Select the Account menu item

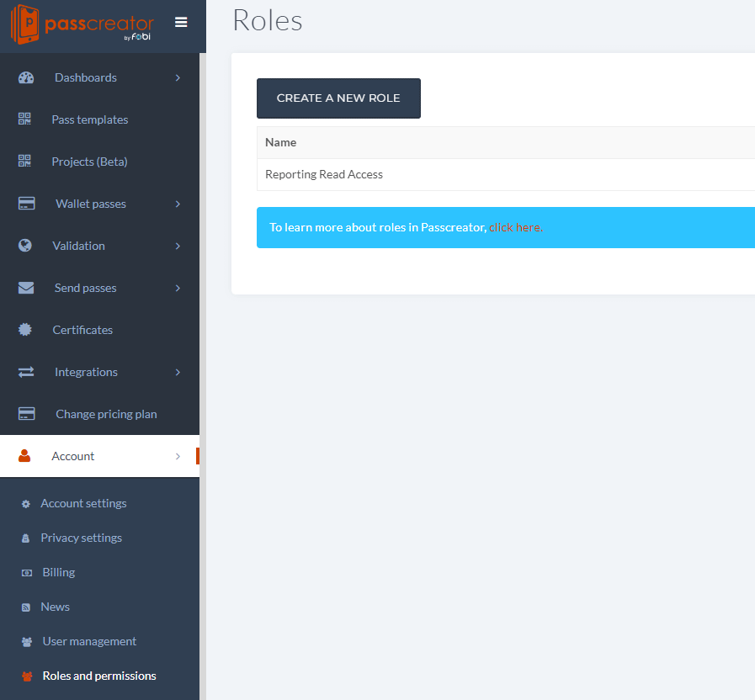(x=99, y=456)
